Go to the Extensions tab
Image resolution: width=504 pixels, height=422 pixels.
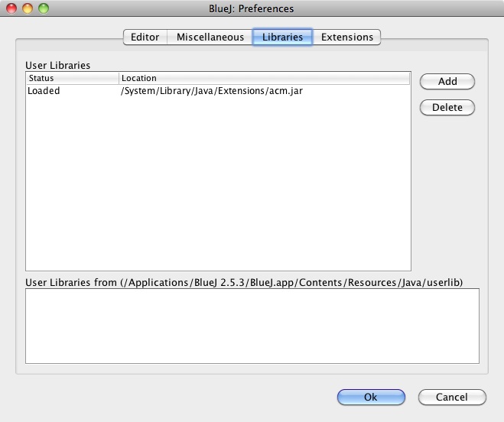pos(346,37)
